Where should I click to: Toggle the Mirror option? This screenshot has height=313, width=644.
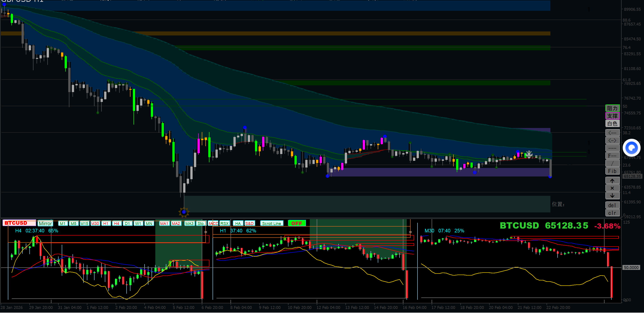coord(45,223)
